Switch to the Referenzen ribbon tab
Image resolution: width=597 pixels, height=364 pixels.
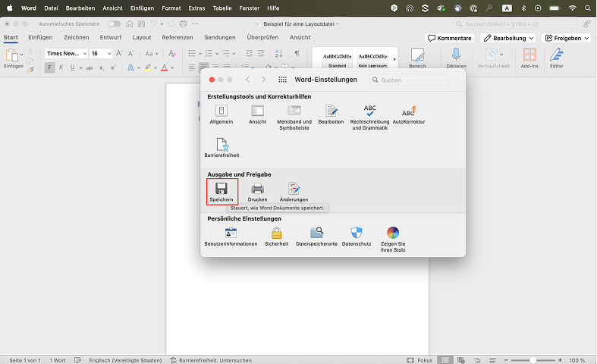tap(178, 37)
